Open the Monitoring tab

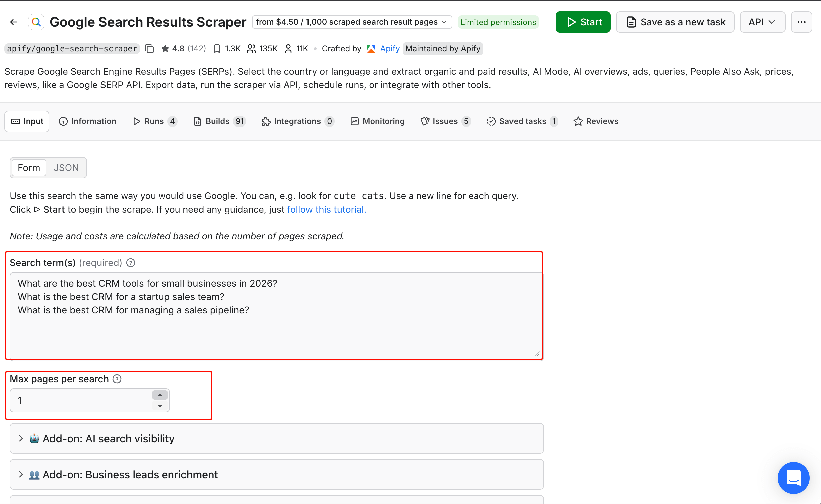click(x=378, y=121)
